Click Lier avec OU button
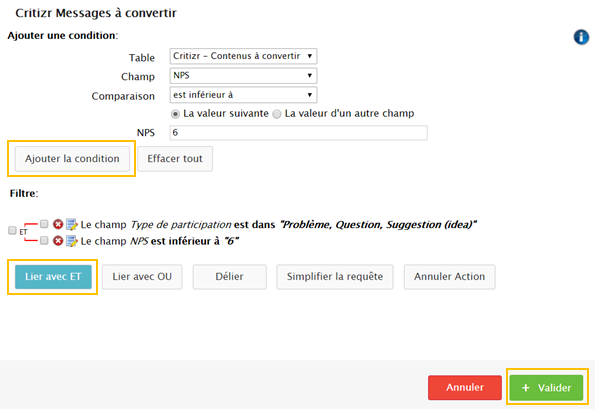Image resolution: width=595 pixels, height=409 pixels. click(142, 277)
